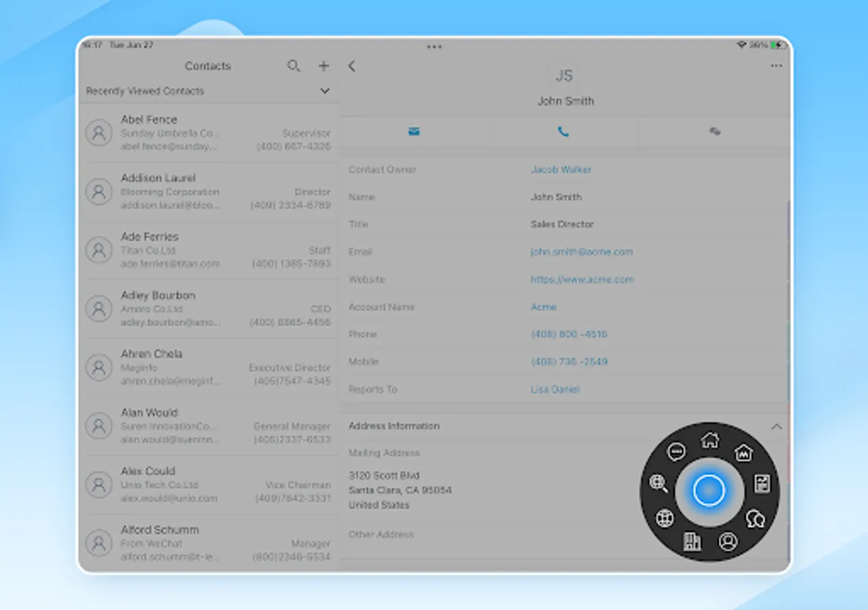868x610 pixels.
Task: Go back using the left chevron
Action: click(351, 66)
